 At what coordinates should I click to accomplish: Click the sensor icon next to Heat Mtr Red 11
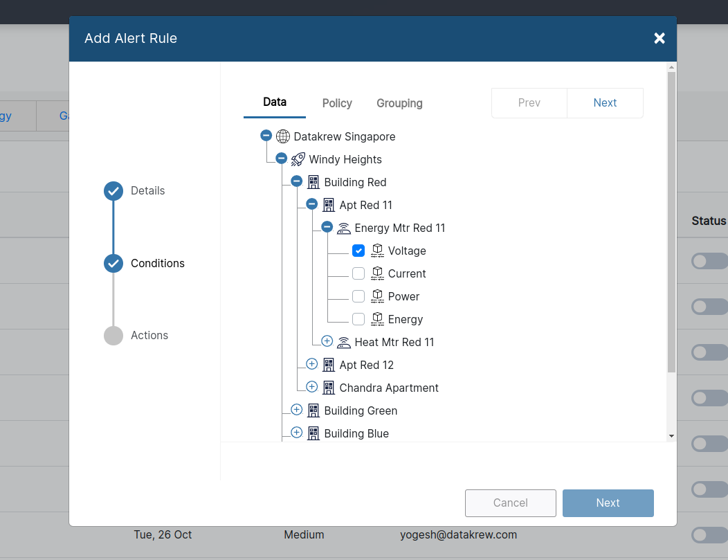[343, 342]
